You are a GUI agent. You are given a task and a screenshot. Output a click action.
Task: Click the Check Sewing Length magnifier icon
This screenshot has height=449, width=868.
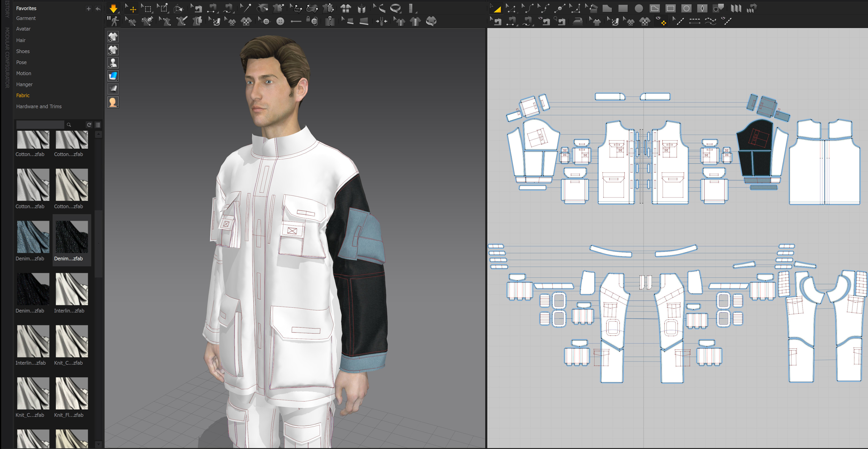point(560,21)
